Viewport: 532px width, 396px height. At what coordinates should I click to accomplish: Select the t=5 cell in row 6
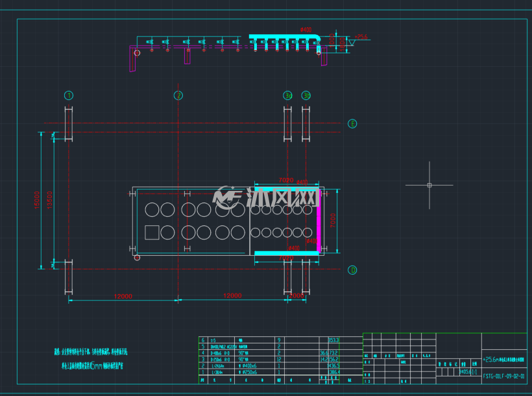coord(213,340)
